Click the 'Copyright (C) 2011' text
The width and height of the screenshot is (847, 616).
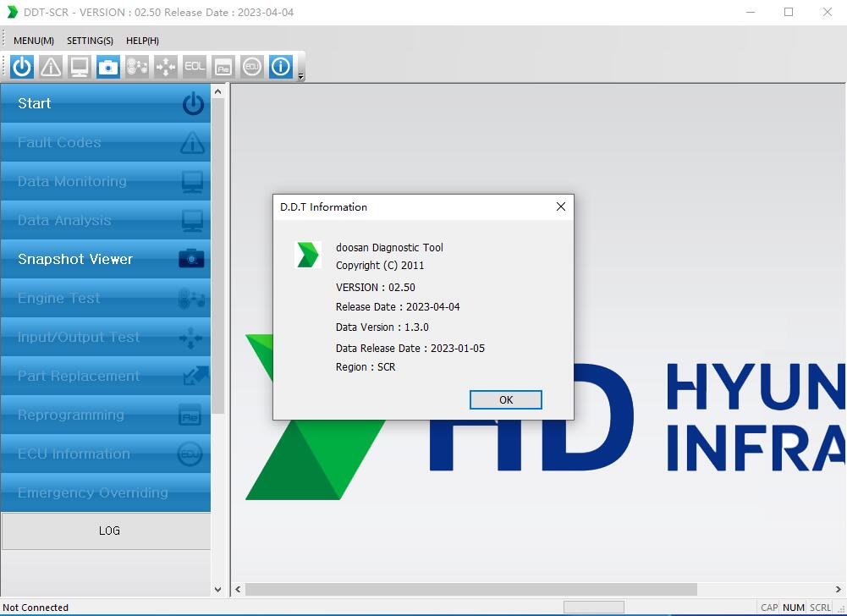coord(380,266)
